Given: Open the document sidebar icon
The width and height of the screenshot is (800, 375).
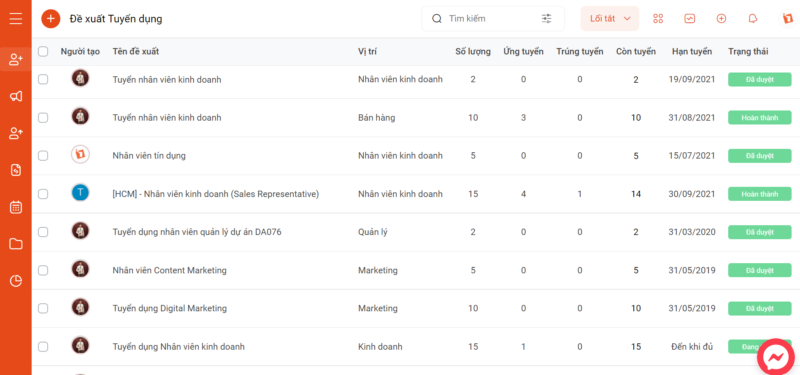Looking at the screenshot, I should (16, 170).
